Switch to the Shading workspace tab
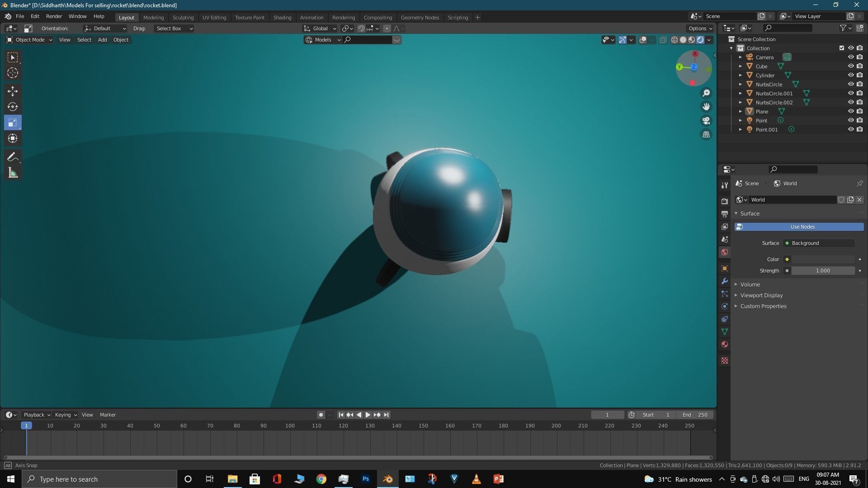This screenshot has width=868, height=488. click(x=282, y=18)
